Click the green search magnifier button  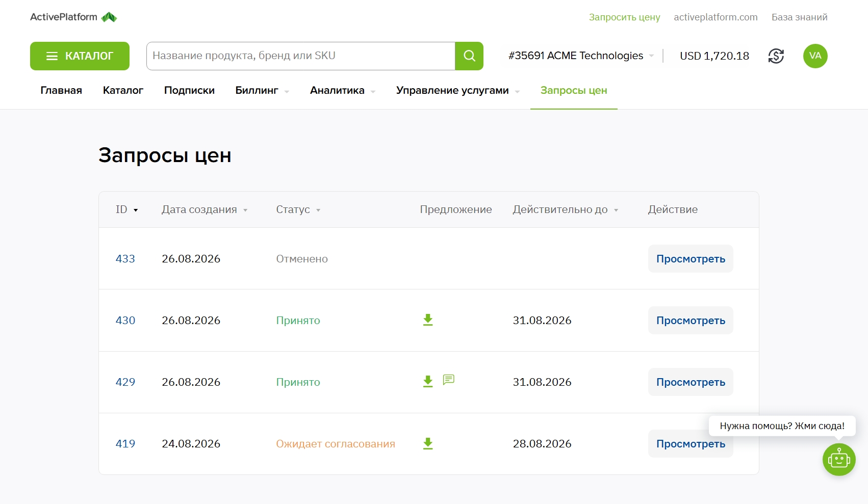tap(469, 56)
